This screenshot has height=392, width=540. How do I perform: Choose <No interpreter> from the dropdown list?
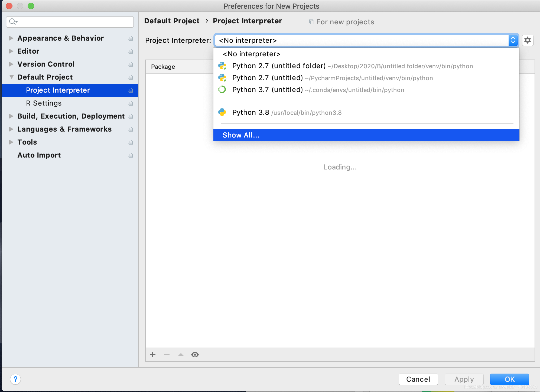click(366, 54)
